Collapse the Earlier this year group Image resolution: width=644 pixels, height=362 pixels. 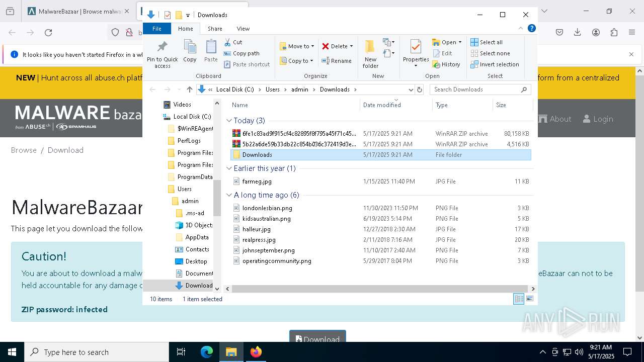coord(229,168)
